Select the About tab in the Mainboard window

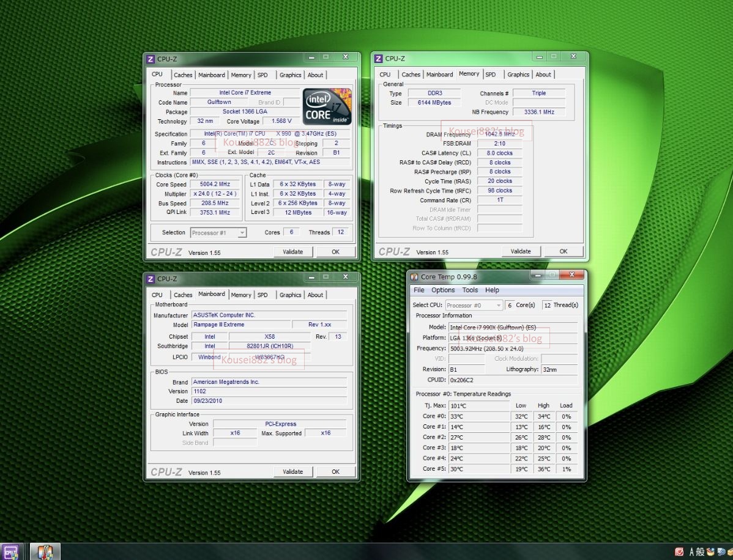click(315, 295)
